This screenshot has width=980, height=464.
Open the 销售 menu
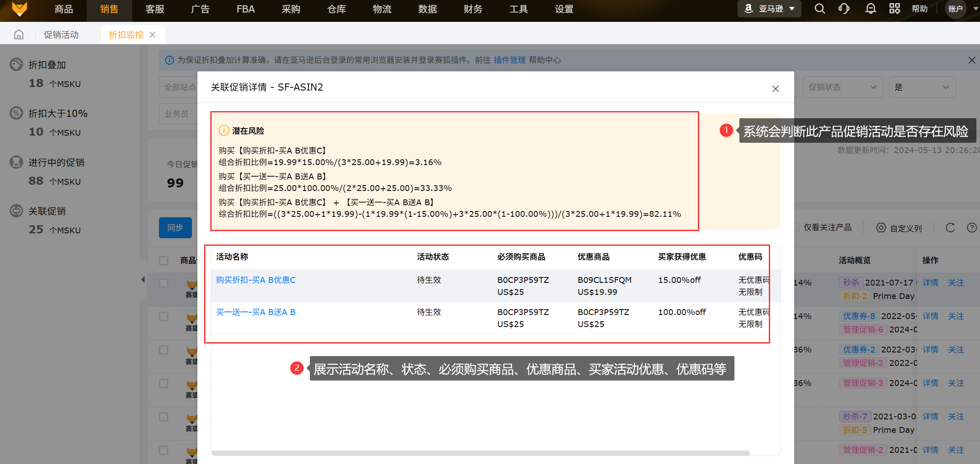click(x=109, y=9)
